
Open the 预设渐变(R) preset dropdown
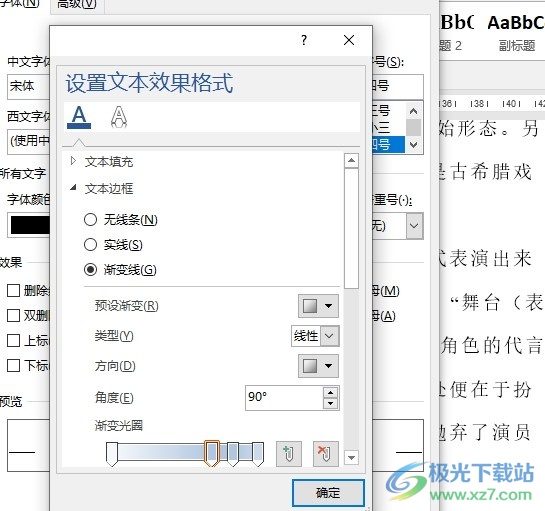(318, 306)
